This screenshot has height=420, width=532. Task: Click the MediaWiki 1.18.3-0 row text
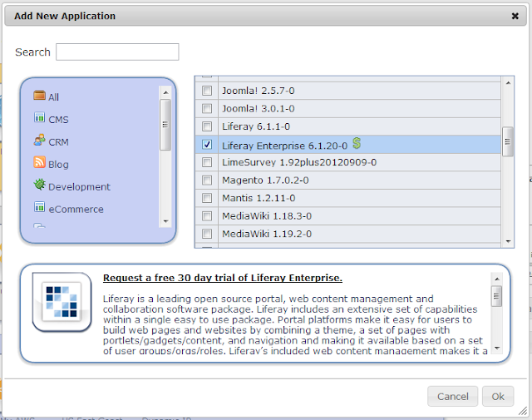click(267, 216)
